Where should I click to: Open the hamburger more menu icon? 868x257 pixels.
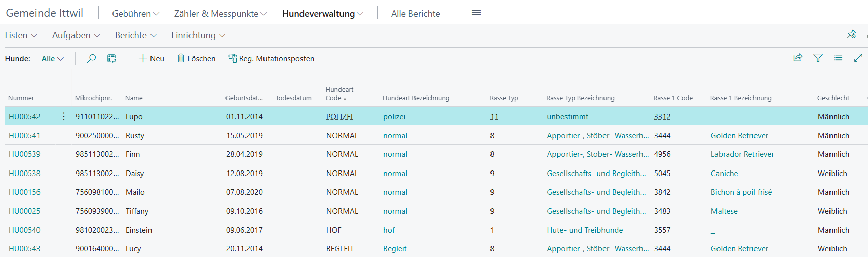[x=476, y=13]
